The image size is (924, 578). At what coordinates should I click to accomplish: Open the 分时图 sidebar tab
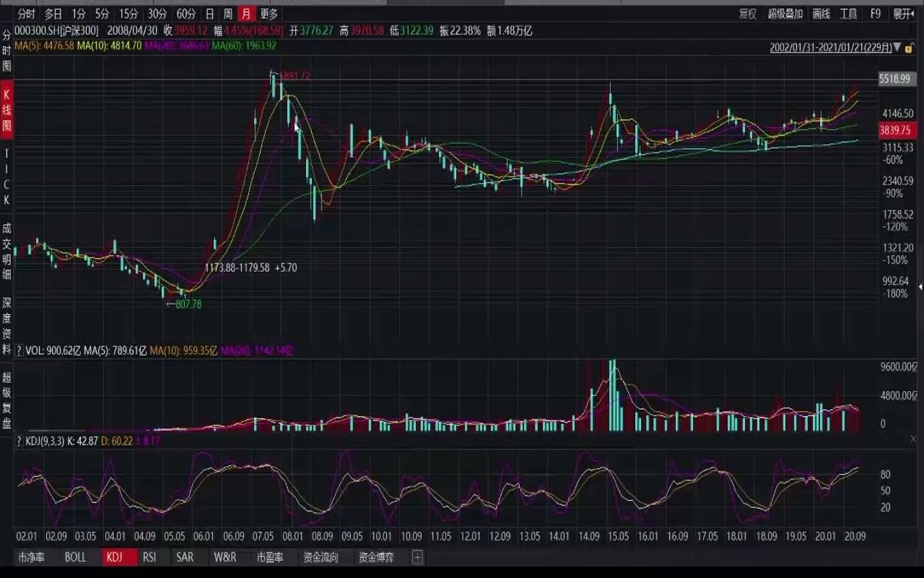6,51
